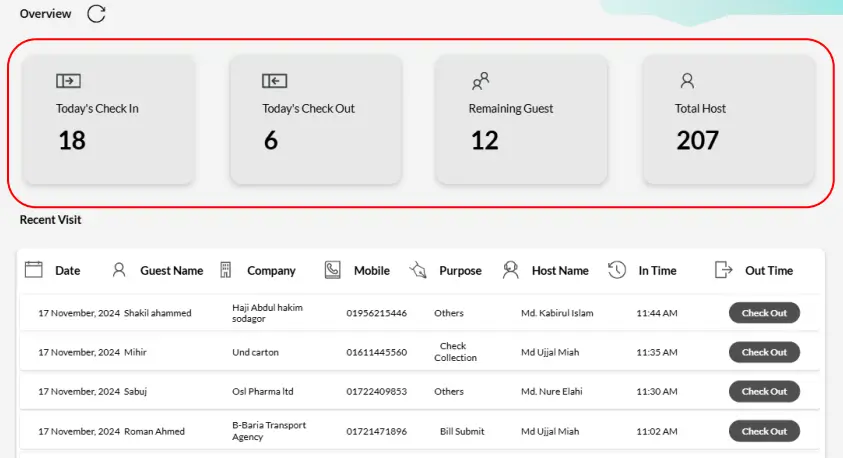Click the Remaining Guest people icon

click(480, 80)
